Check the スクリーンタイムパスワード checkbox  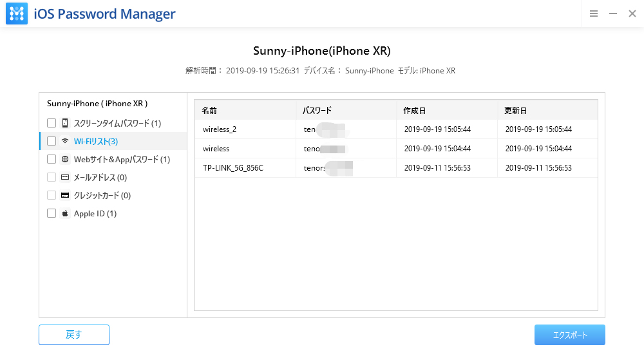pos(52,123)
